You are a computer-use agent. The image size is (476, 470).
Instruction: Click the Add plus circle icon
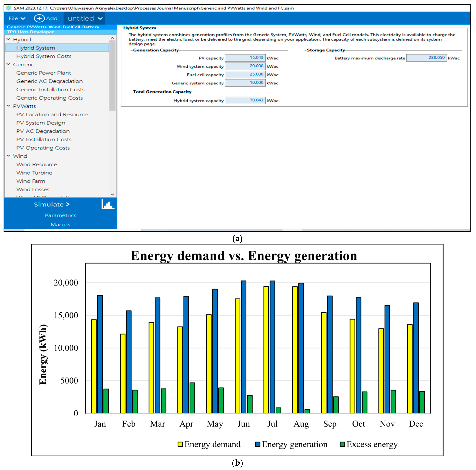pos(39,18)
